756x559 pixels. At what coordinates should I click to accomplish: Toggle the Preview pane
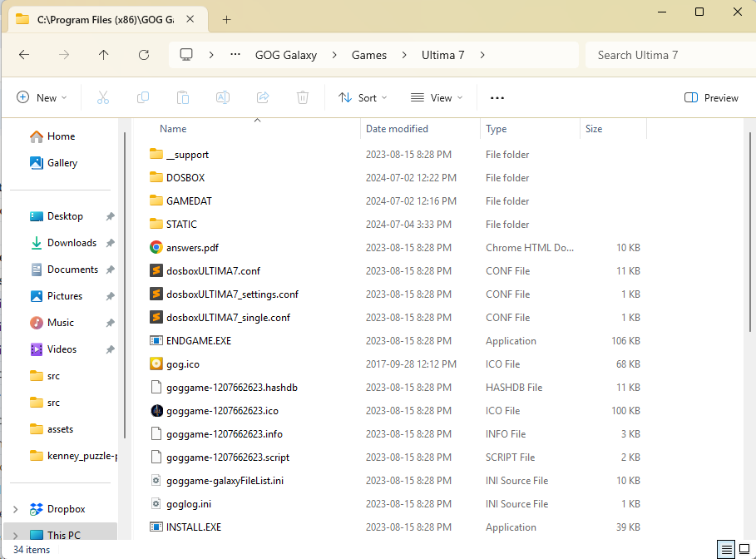(711, 98)
